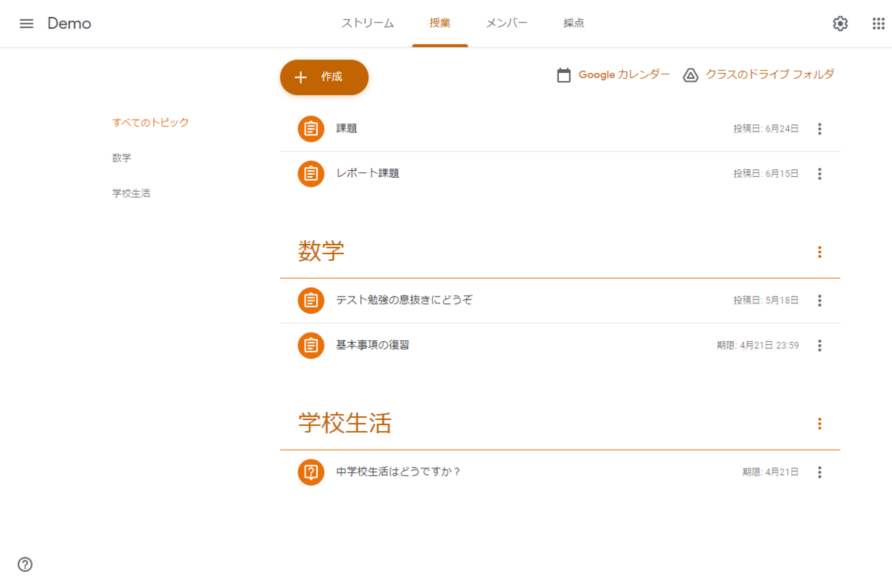Open the help question mark at bottom left
Screen dimensions: 892x588
point(25,565)
